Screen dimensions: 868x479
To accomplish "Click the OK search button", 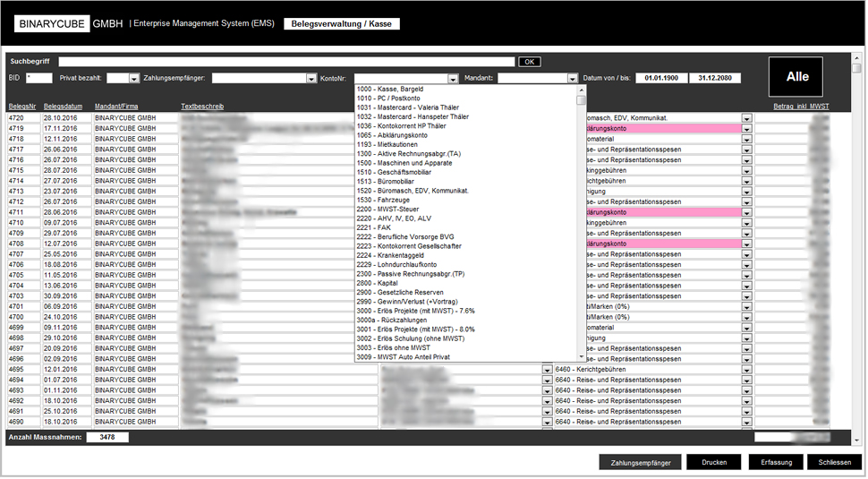I will point(530,62).
